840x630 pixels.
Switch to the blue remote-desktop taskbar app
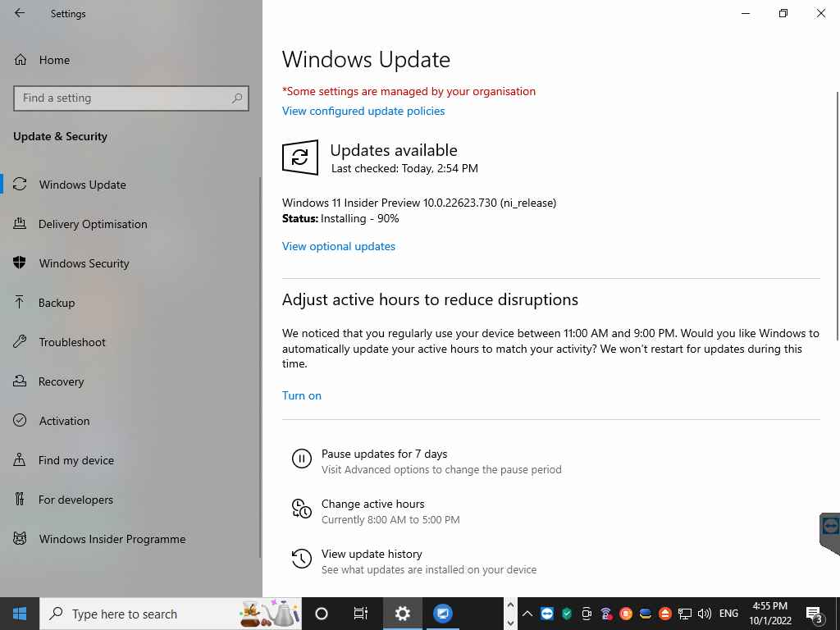click(x=442, y=614)
